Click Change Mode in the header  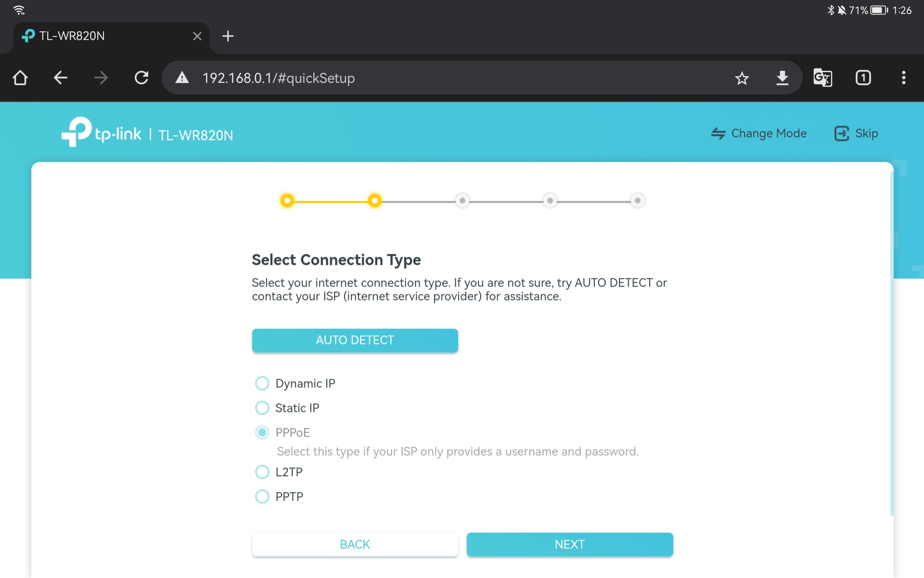click(x=759, y=133)
